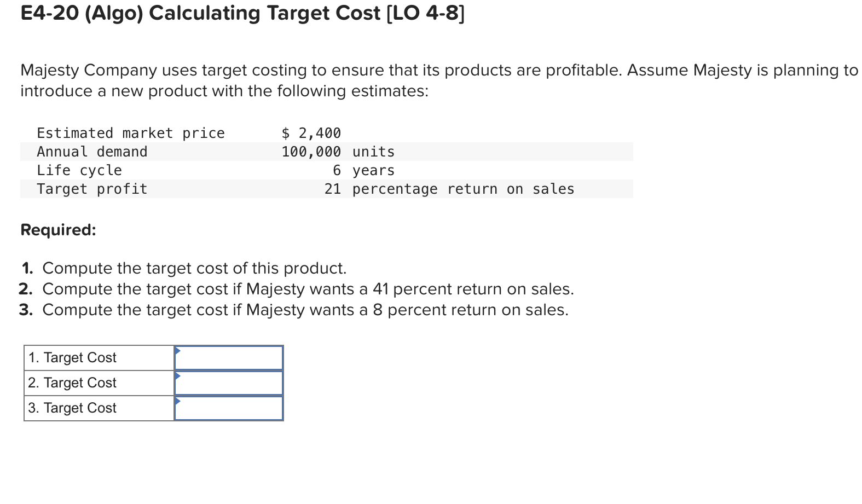
Task: Click the label 3. Target Cost
Action: click(72, 408)
